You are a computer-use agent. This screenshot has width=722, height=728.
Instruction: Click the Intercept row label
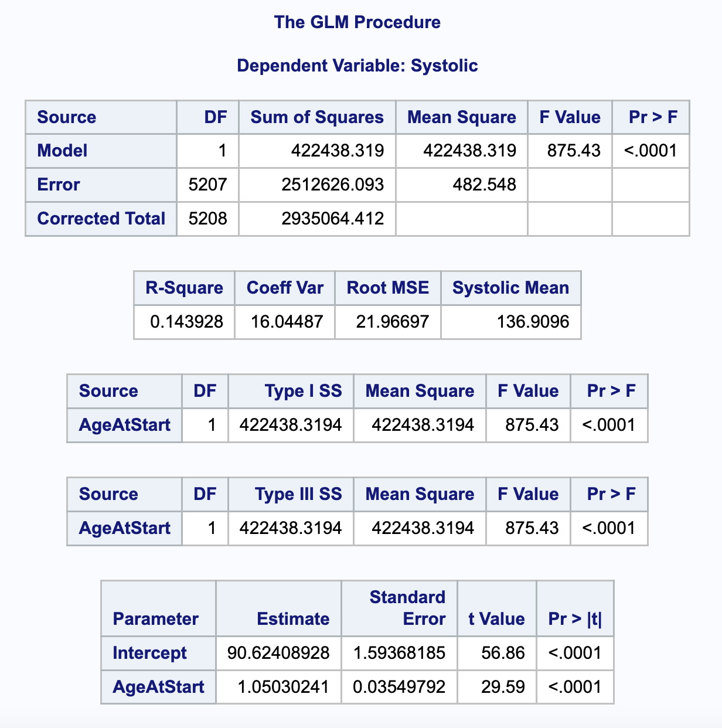click(149, 653)
